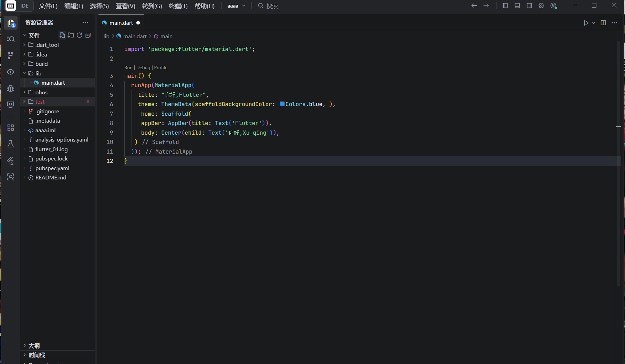
Task: Open the Testing flask icon
Action: pyautogui.click(x=11, y=144)
